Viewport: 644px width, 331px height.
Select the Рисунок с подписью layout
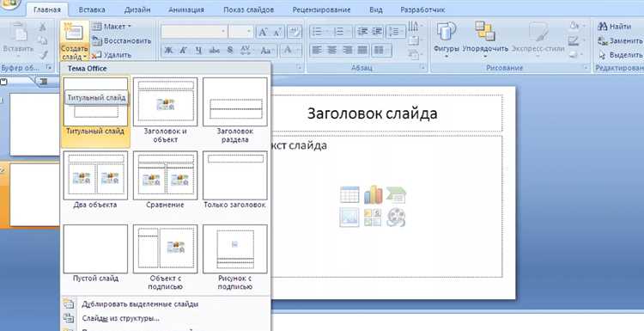click(235, 257)
